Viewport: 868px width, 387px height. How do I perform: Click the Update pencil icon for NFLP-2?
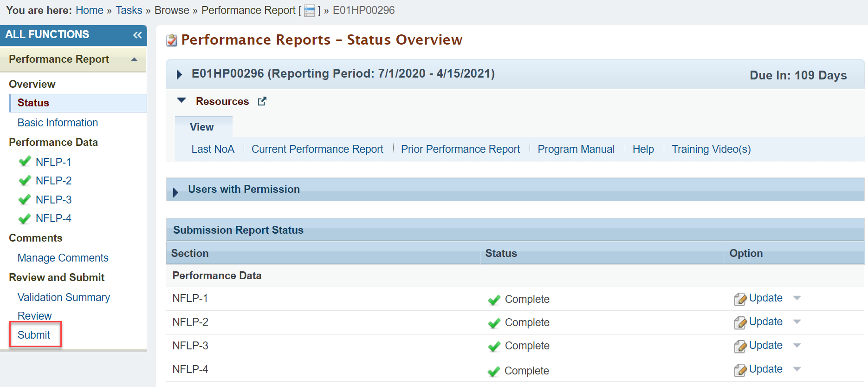click(740, 322)
